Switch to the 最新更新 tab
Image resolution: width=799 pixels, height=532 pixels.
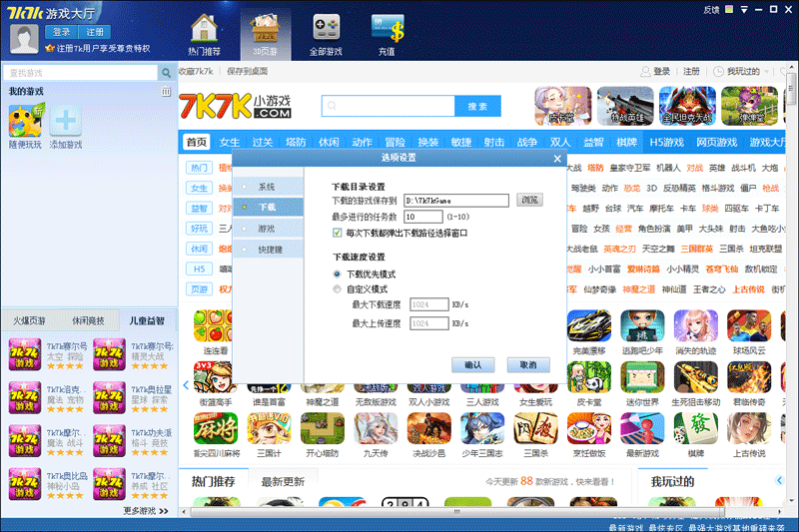(283, 482)
